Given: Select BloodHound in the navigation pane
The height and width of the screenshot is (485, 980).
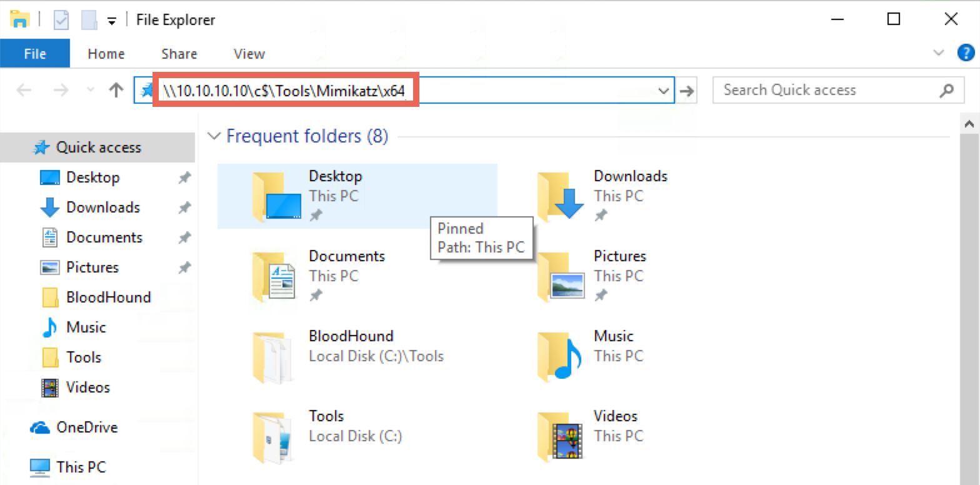Looking at the screenshot, I should (x=108, y=297).
